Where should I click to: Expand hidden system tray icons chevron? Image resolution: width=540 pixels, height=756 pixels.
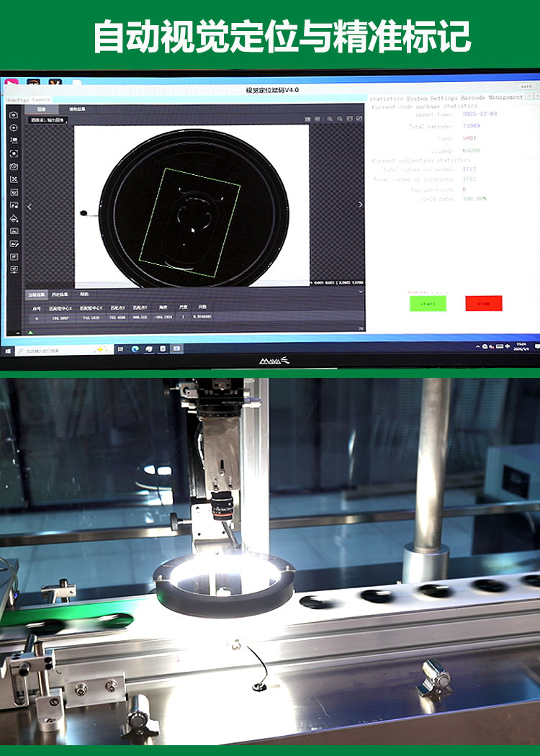478,346
